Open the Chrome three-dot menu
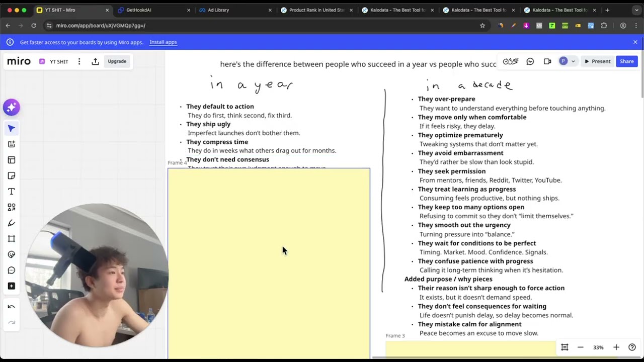 [x=635, y=26]
